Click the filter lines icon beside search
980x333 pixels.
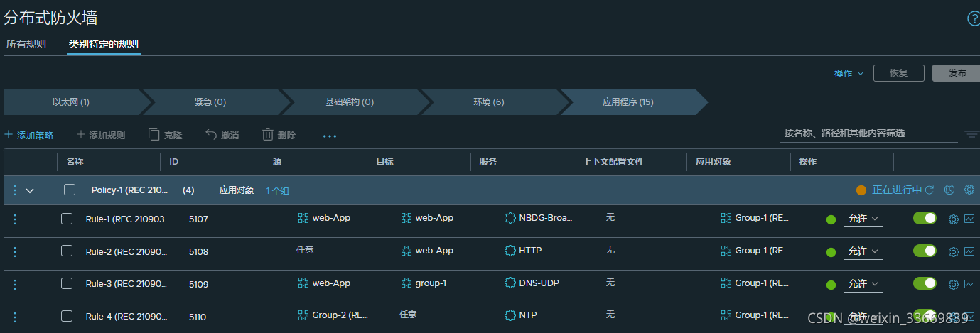(x=971, y=134)
